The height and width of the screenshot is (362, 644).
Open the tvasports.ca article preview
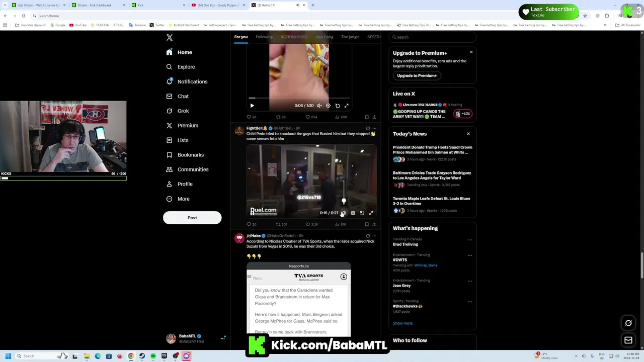click(299, 299)
